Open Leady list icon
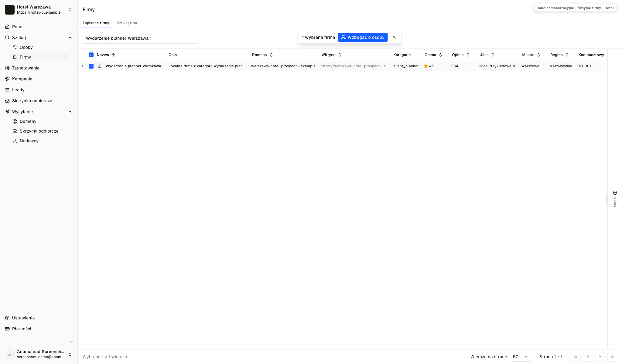This screenshot has width=622, height=364. tap(7, 90)
